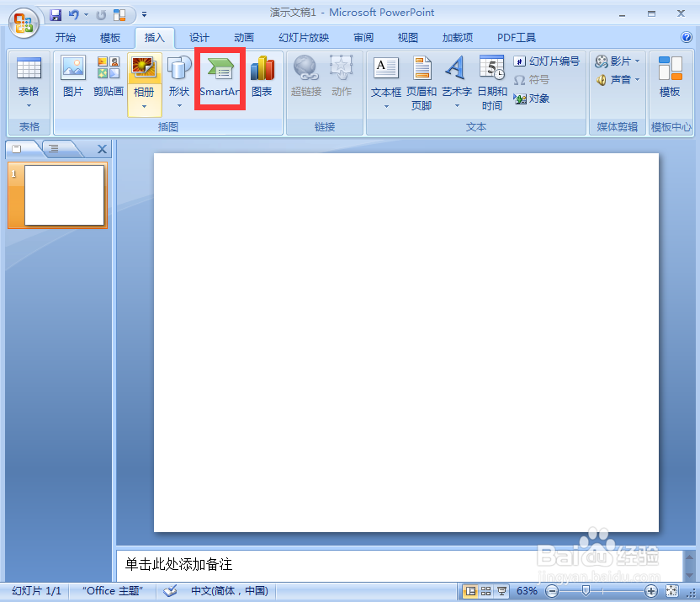Expand the Text Box dropdown arrow
Screen dimensions: 700x602
point(386,106)
